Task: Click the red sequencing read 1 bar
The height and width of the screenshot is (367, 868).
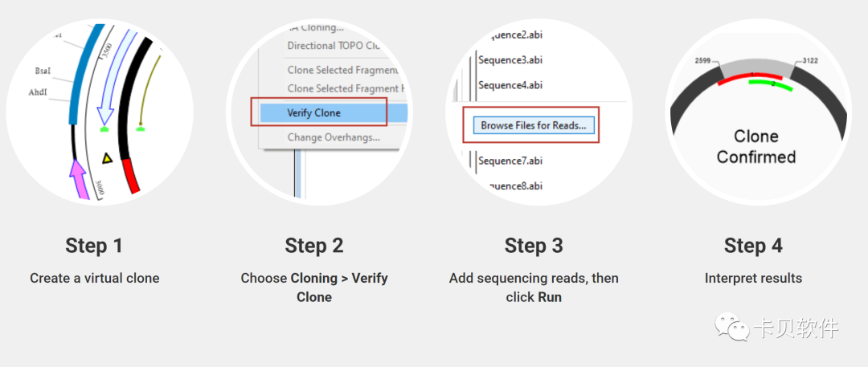Action: click(x=750, y=78)
